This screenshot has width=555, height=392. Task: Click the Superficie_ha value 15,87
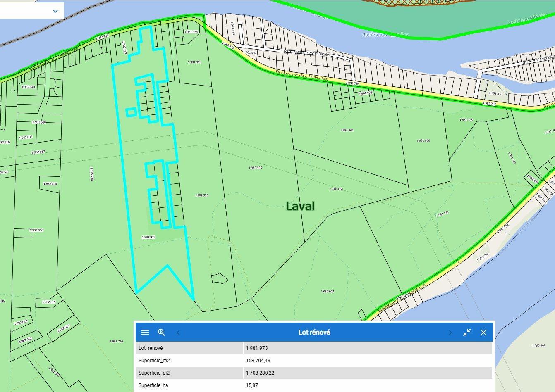point(252,385)
